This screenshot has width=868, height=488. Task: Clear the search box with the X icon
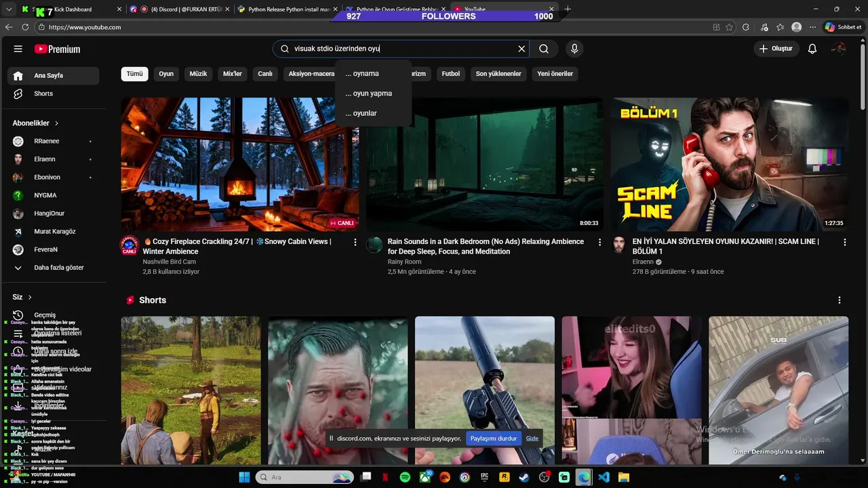521,49
